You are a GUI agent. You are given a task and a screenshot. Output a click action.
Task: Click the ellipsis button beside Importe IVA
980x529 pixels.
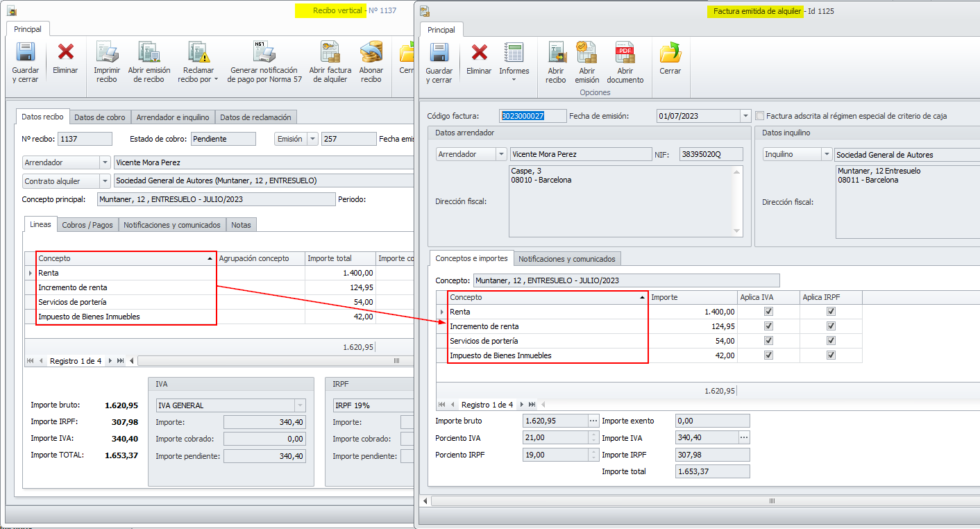point(743,438)
